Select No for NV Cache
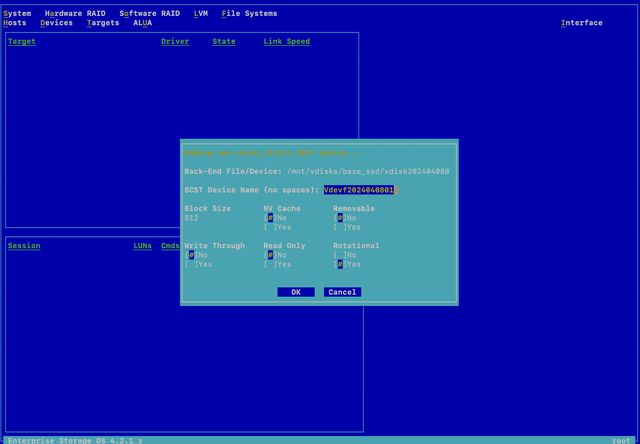640x444 pixels. pos(270,217)
